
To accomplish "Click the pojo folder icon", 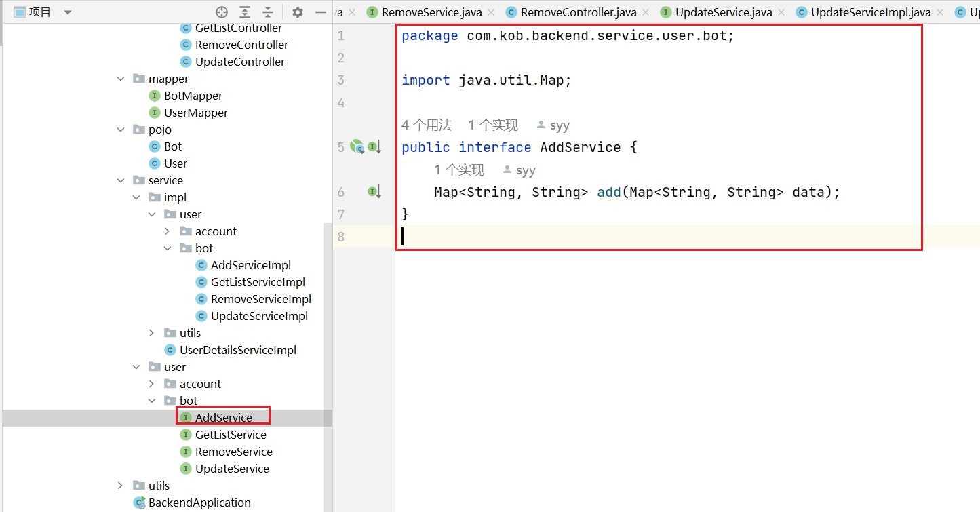I will pos(139,130).
